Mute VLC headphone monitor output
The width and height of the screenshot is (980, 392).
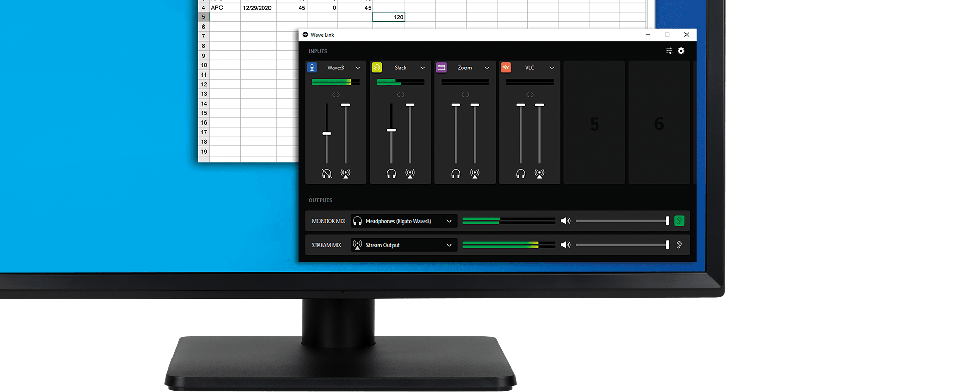[x=521, y=174]
